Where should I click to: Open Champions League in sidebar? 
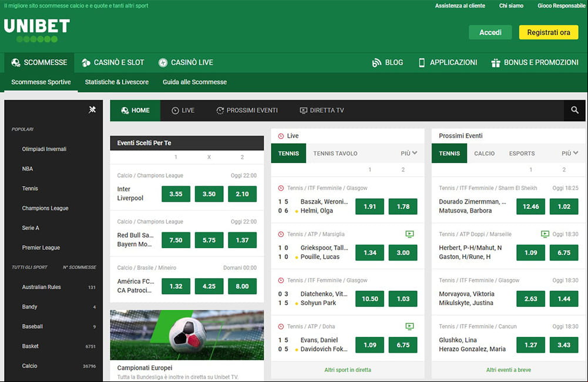point(45,208)
